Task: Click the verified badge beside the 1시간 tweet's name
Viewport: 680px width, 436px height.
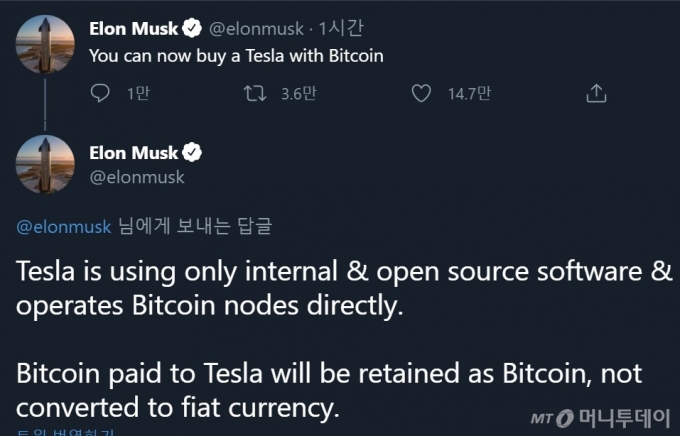Action: click(192, 29)
